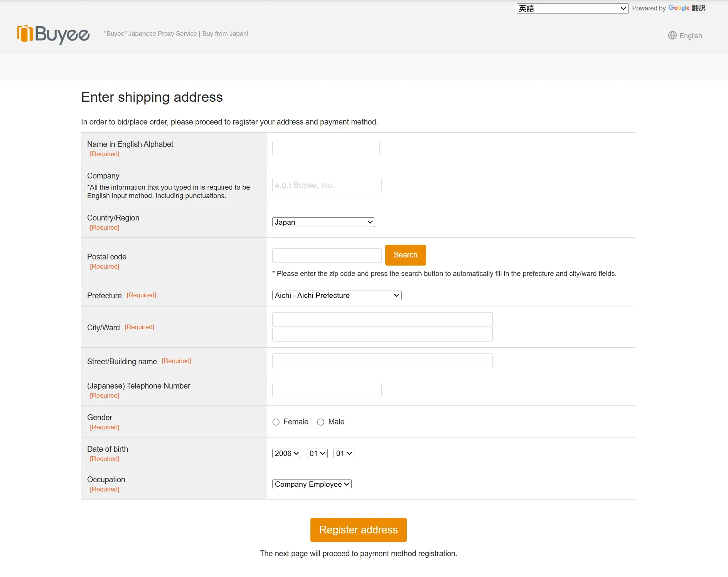Open the birth year dropdown showing 2006
The image size is (728, 577).
point(286,454)
